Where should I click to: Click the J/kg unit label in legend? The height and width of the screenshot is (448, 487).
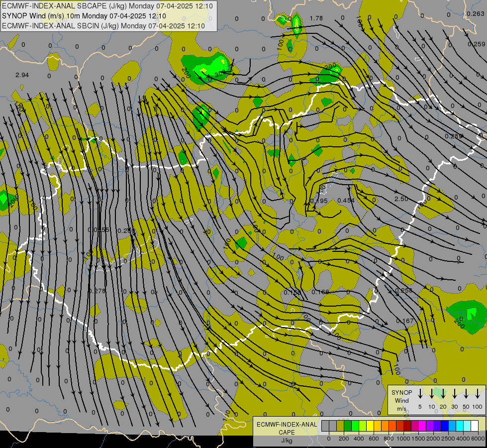point(287,441)
